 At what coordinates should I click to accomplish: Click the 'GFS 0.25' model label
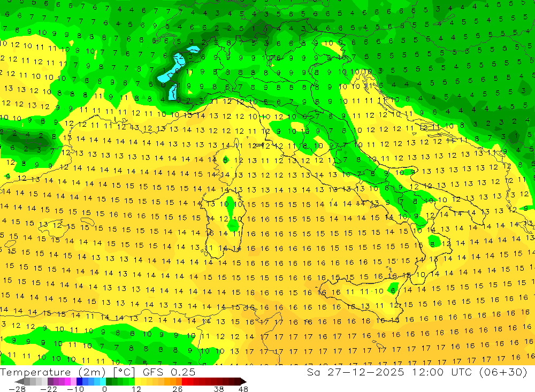click(169, 372)
